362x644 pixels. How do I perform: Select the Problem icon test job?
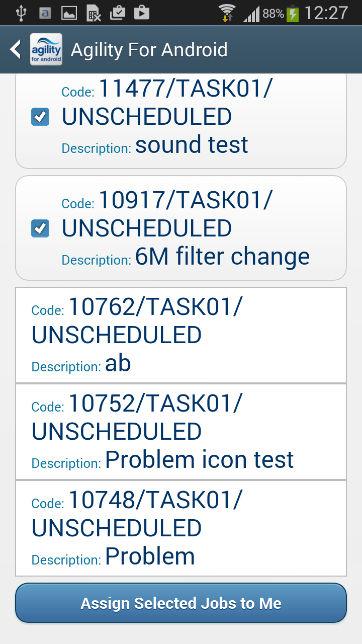(181, 432)
